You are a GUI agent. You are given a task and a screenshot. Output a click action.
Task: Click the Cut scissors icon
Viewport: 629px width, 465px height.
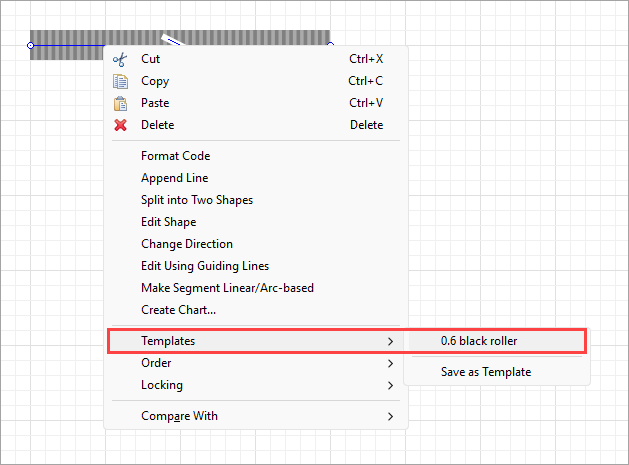click(121, 59)
